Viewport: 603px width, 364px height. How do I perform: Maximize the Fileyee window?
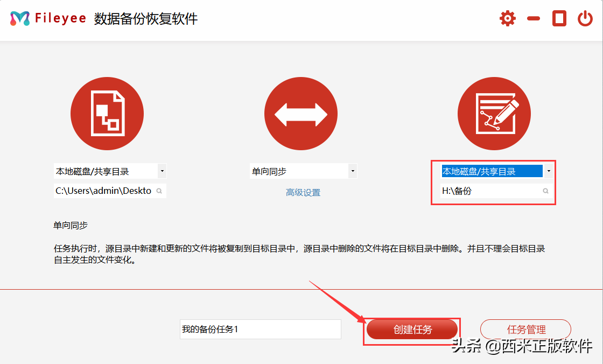point(559,19)
